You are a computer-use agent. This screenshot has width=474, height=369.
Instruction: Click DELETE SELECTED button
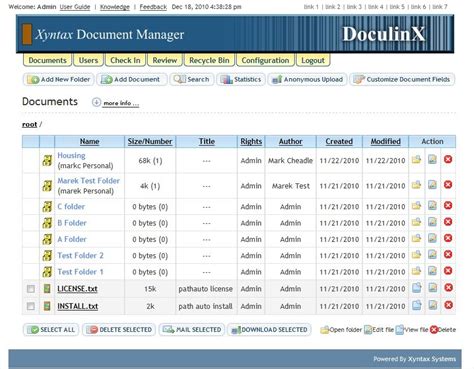[119, 330]
